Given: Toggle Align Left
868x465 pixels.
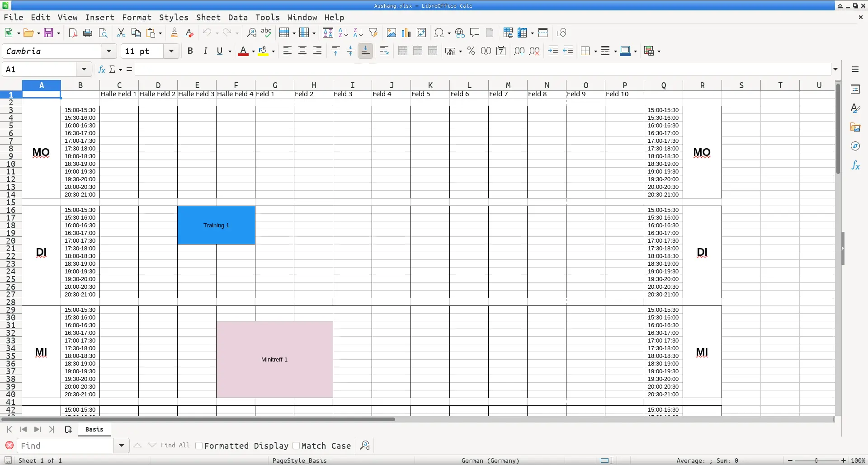Looking at the screenshot, I should (x=287, y=51).
